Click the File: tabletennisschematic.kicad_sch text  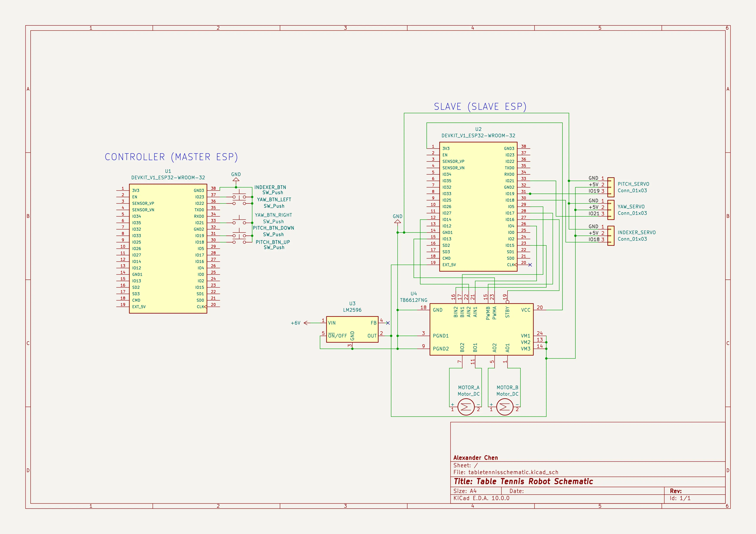506,472
